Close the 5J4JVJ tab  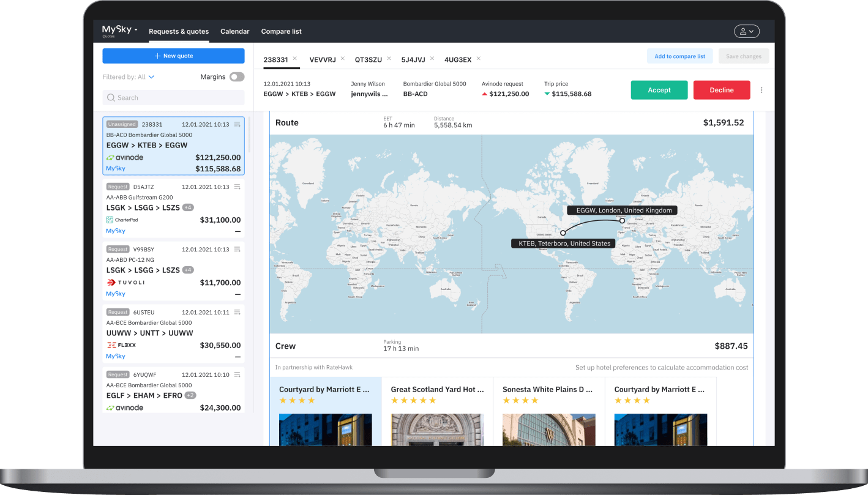432,59
